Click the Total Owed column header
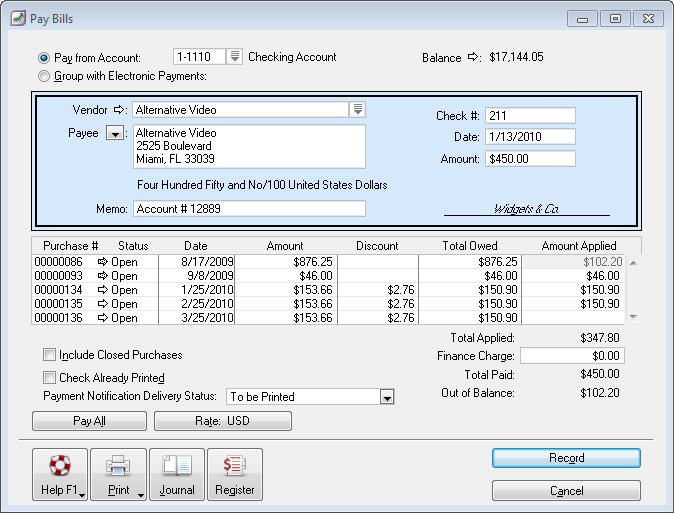The height and width of the screenshot is (513, 674). [x=470, y=246]
